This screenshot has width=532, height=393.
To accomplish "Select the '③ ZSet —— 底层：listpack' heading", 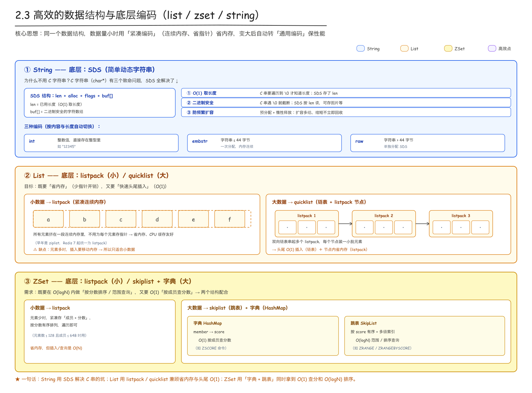I will [108, 281].
